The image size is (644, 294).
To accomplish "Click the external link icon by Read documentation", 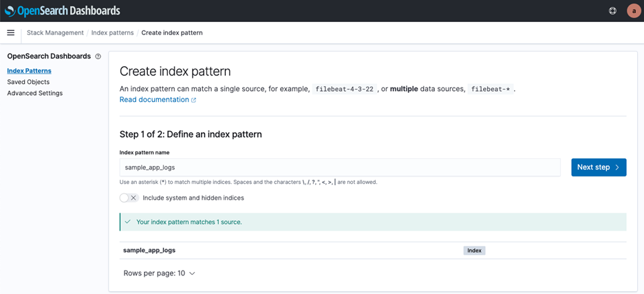I will tap(194, 100).
